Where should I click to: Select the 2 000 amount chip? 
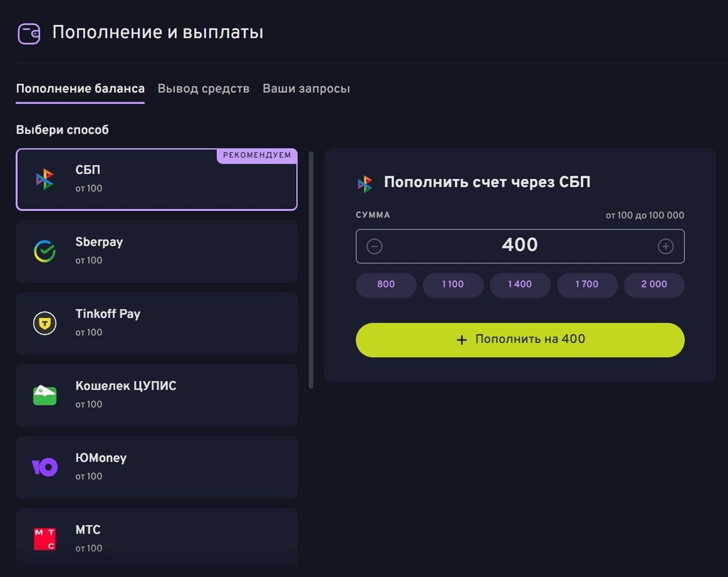pos(654,285)
